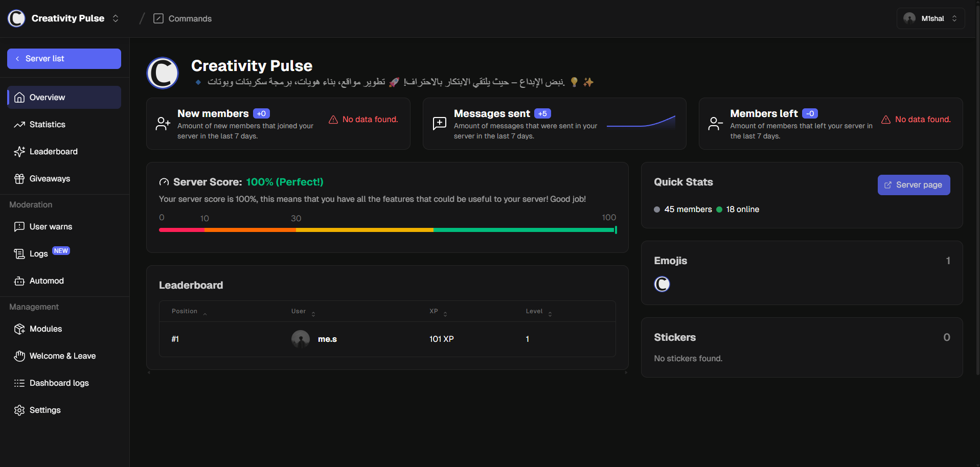
Task: Sort leaderboard by Level column
Action: tap(539, 312)
